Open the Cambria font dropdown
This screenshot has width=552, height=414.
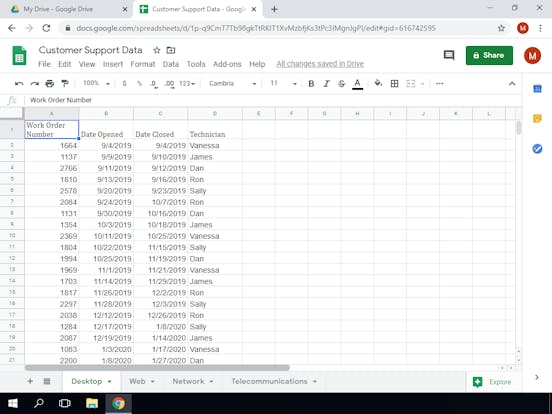click(232, 83)
